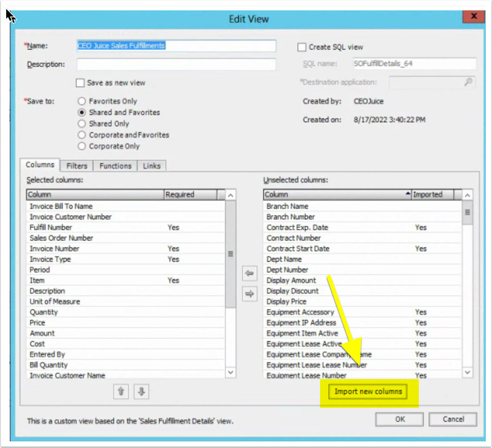Choose the Corporate Only save option
This screenshot has height=448, width=492.
pos(82,146)
